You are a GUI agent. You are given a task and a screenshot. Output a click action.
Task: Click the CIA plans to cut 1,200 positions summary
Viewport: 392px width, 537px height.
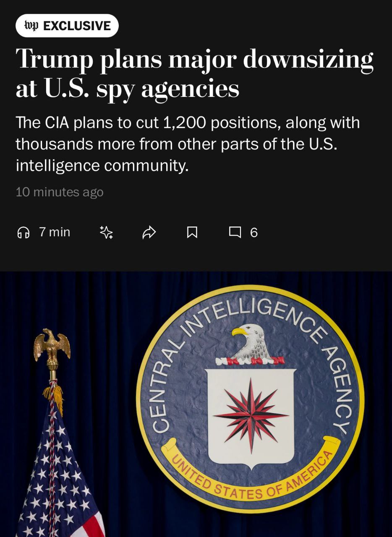point(188,144)
